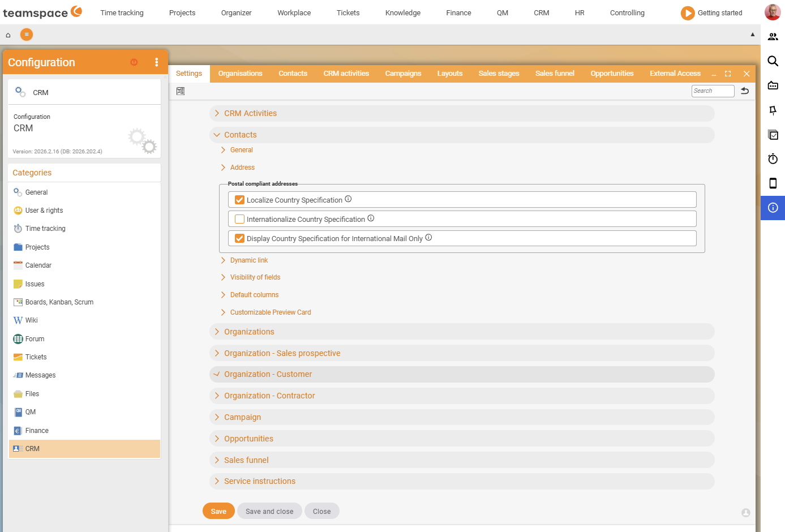Open the Controlling top menu
Screen dimensions: 785x532
[627, 12]
